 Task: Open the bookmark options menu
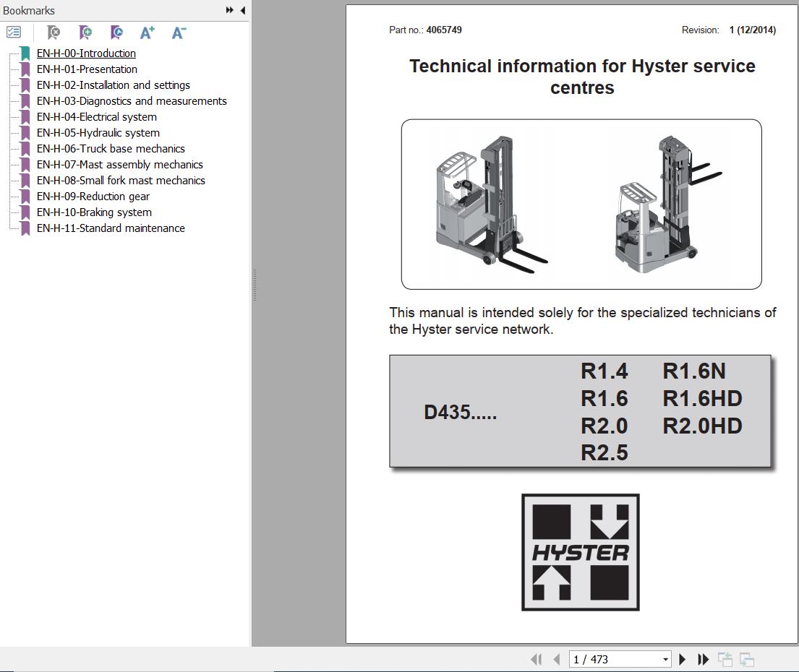pos(13,32)
